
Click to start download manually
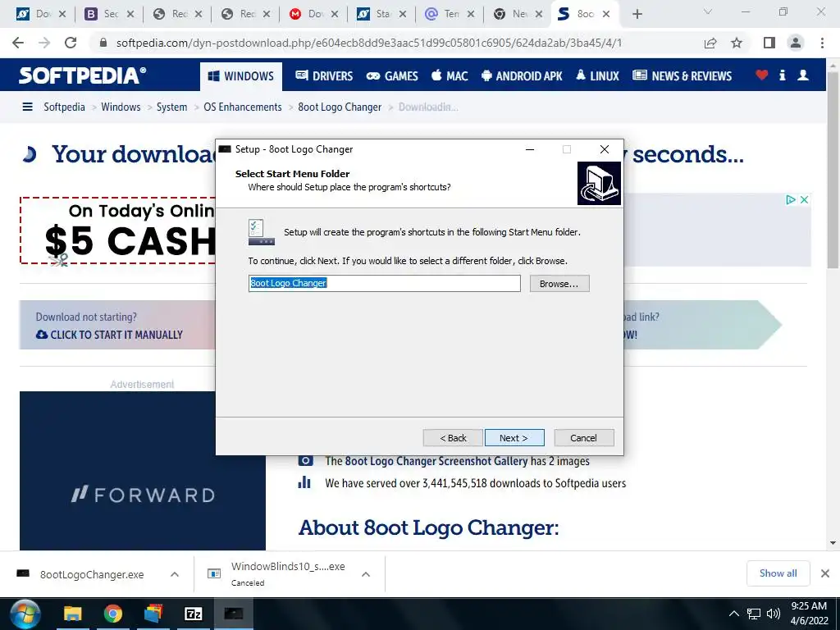click(109, 335)
